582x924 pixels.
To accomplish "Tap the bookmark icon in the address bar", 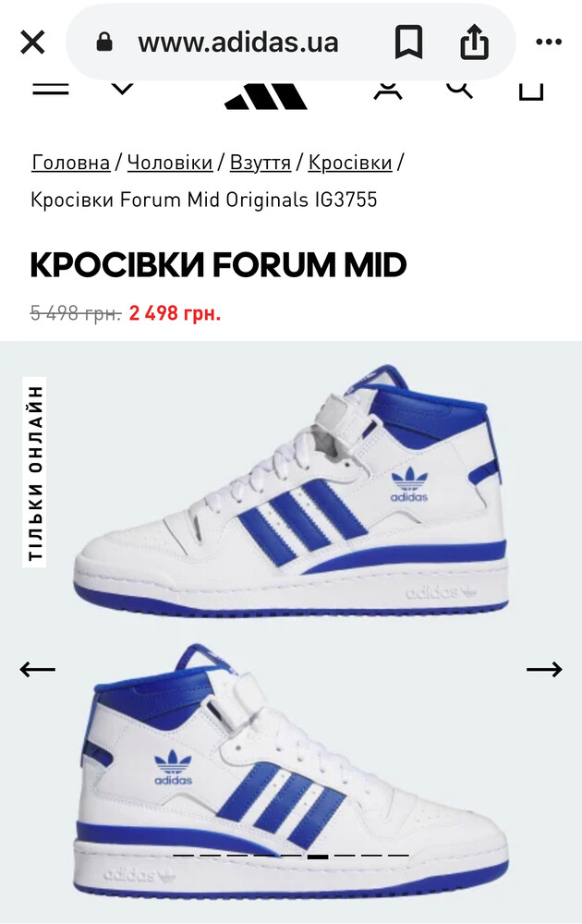I will (408, 42).
